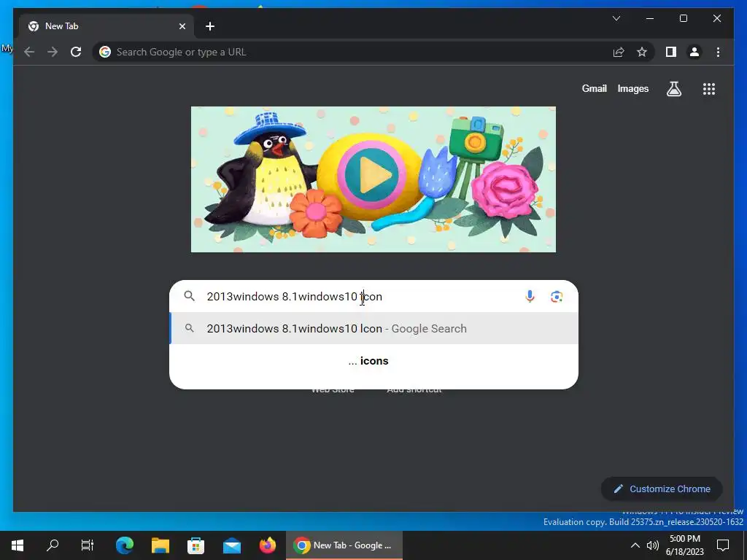Click Customize Chrome button
Viewport: 747px width, 560px height.
click(662, 489)
